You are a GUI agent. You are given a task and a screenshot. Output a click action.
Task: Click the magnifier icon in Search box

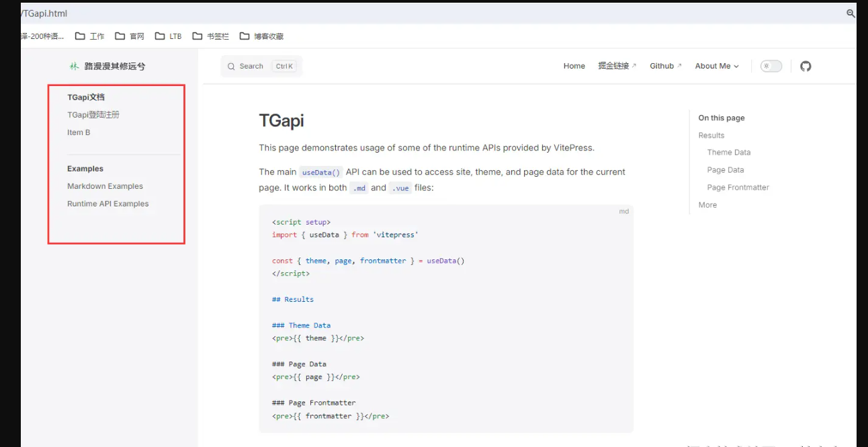231,67
